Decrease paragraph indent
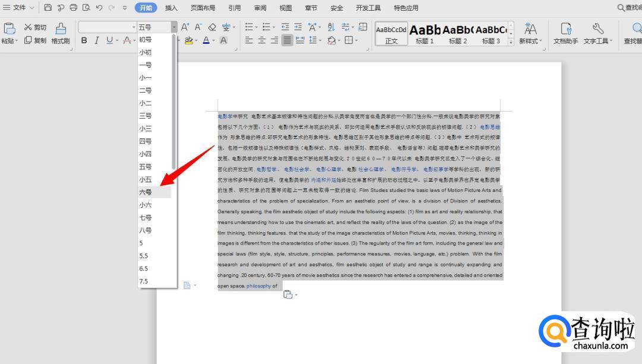Image resolution: width=642 pixels, height=364 pixels. (x=285, y=27)
